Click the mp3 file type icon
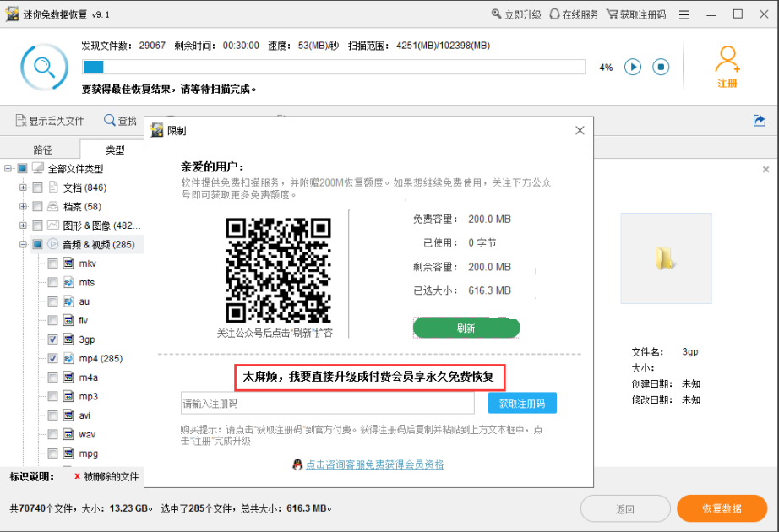This screenshot has width=779, height=532. point(68,396)
